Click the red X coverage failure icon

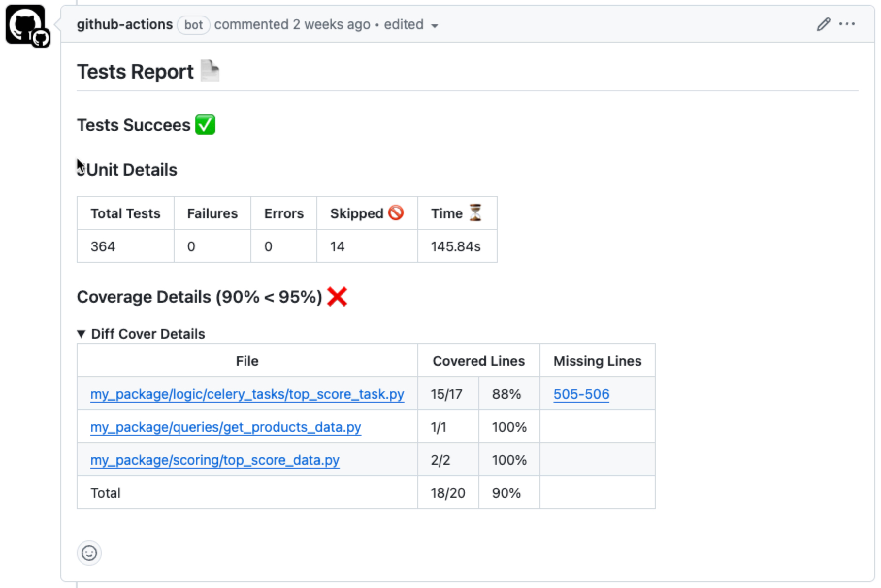337,297
